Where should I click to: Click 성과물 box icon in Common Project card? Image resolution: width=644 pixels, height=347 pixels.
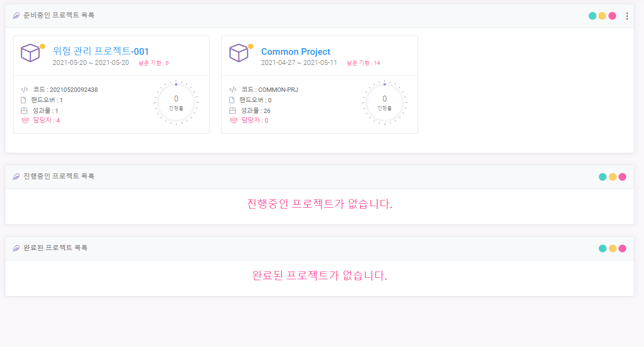pyautogui.click(x=233, y=111)
